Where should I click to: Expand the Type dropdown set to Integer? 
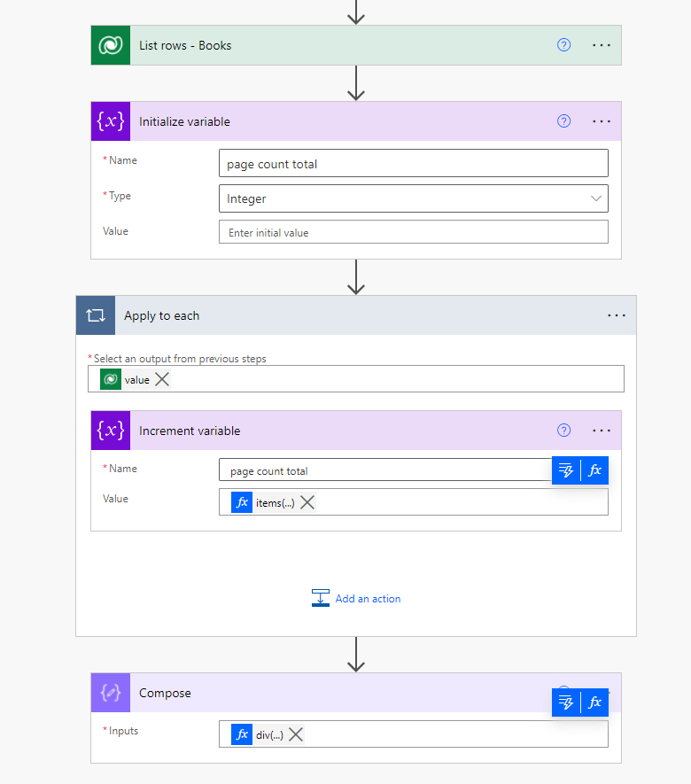coord(596,198)
